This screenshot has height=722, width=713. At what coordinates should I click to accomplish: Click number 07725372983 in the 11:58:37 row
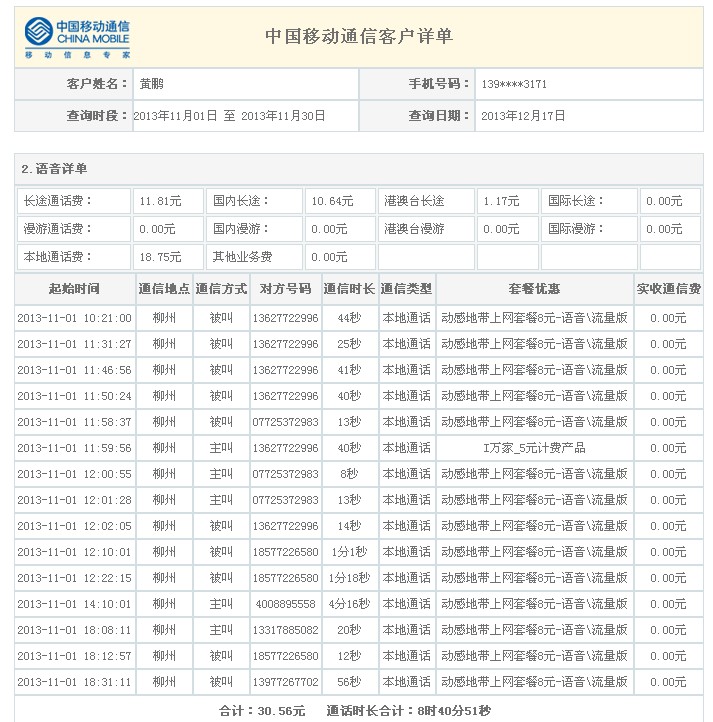(x=286, y=422)
